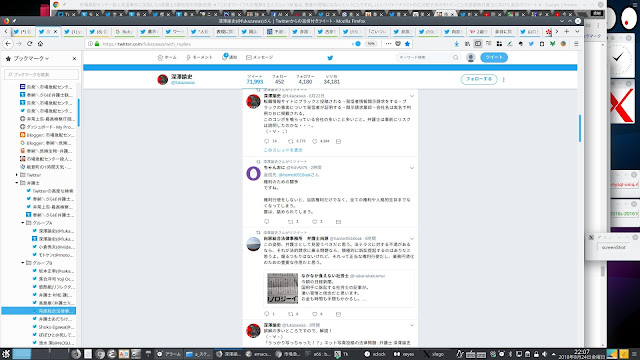Open the emacs taskbar entry
Viewport: 640px width, 360px height.
(258, 354)
